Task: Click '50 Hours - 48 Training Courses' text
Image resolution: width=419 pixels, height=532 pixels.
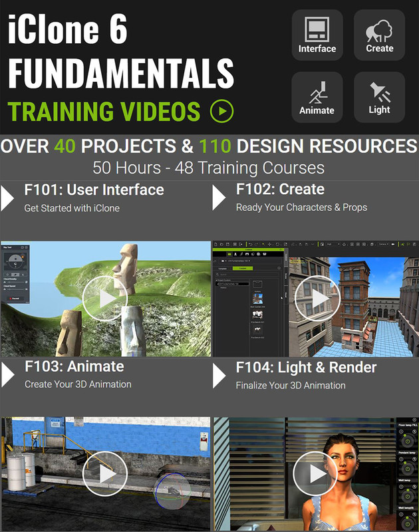Action: [x=209, y=168]
